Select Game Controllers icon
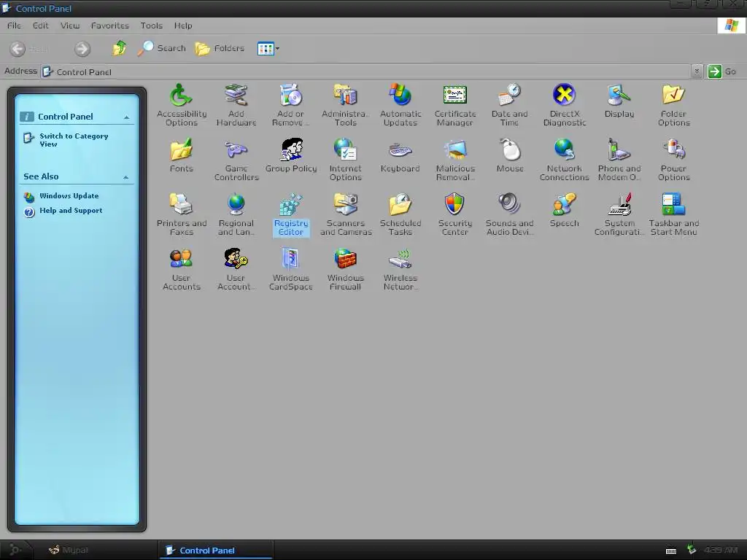Screen dimensions: 747x560 [x=236, y=160]
